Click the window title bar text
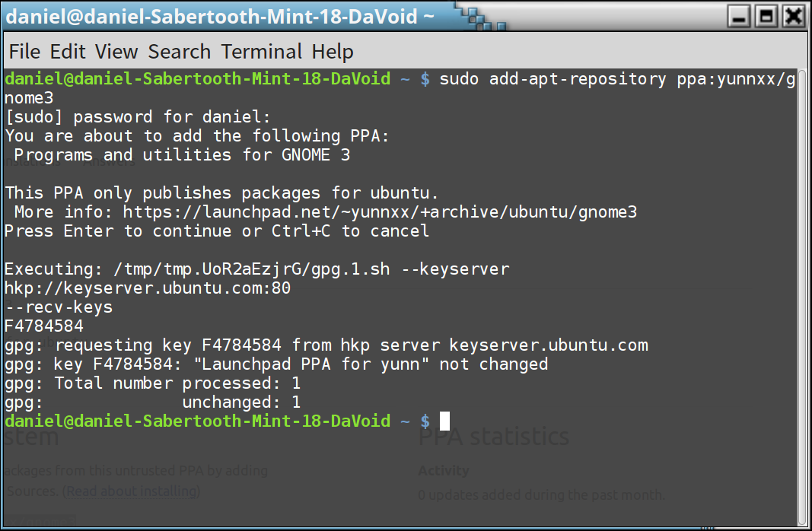Screen dimensions: 812x531 point(220,17)
